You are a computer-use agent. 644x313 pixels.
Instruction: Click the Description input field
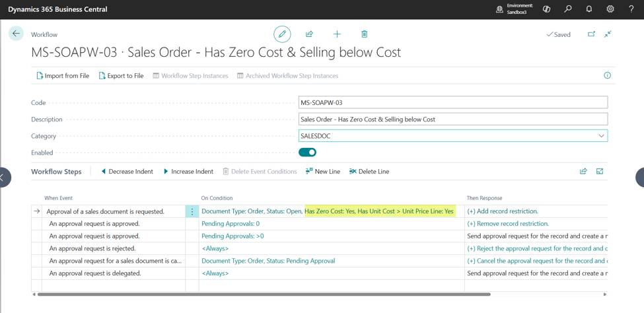[x=453, y=119]
